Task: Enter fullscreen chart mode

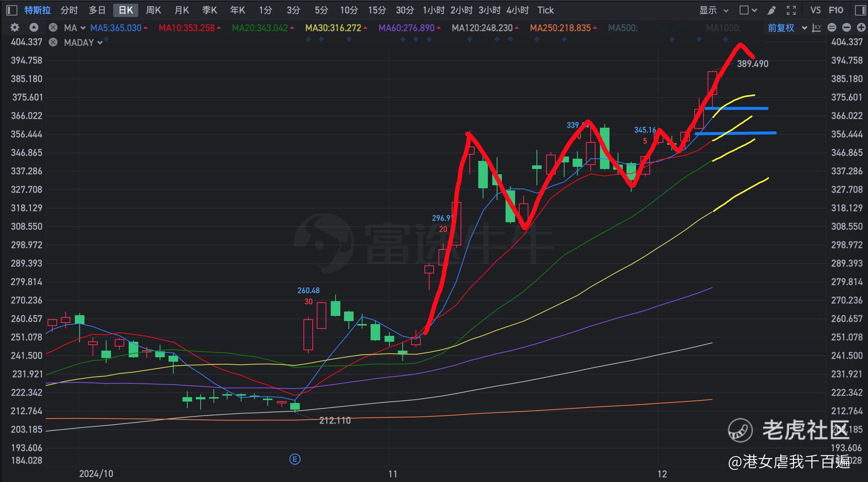Action: [791, 10]
